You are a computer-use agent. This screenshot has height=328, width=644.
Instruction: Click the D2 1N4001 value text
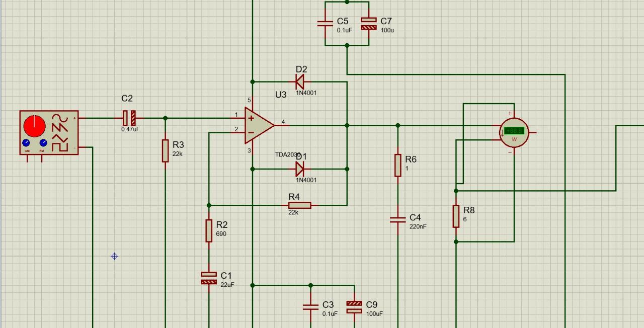click(306, 93)
